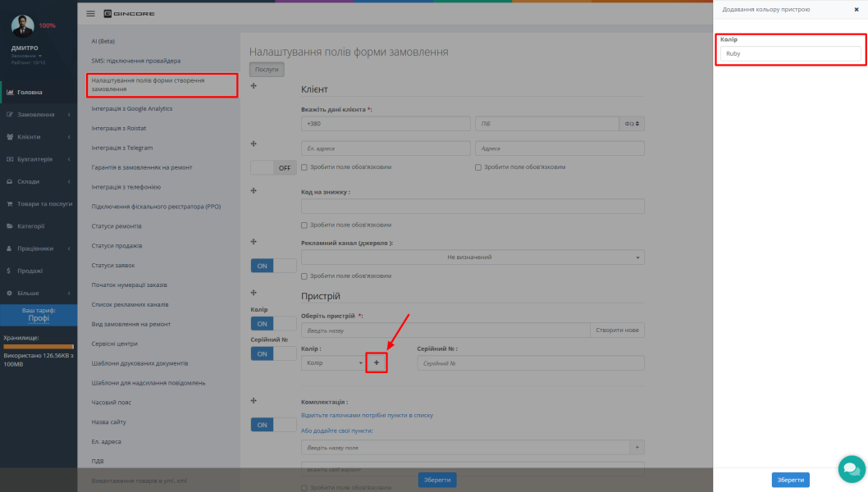Click the move handle beside the Клієнт section
Image resolution: width=868 pixels, height=492 pixels.
254,86
